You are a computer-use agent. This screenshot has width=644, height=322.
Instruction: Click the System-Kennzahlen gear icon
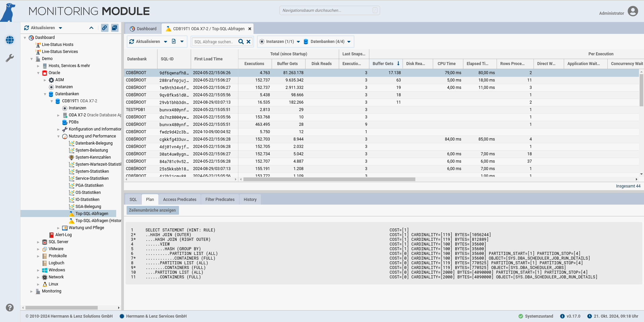pyautogui.click(x=72, y=157)
